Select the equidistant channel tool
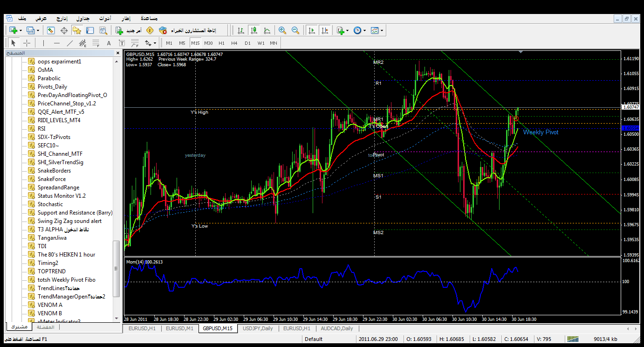This screenshot has height=347, width=644. [83, 43]
